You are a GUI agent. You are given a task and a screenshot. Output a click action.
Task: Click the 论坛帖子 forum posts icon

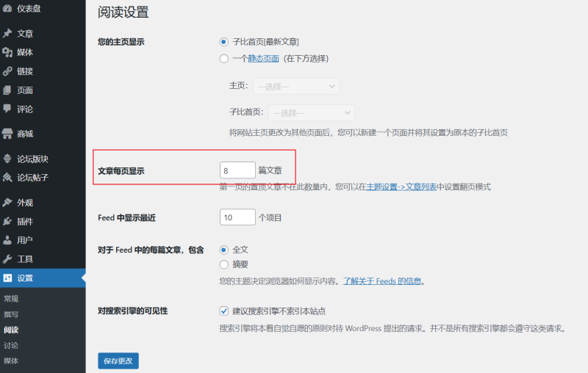(7, 177)
